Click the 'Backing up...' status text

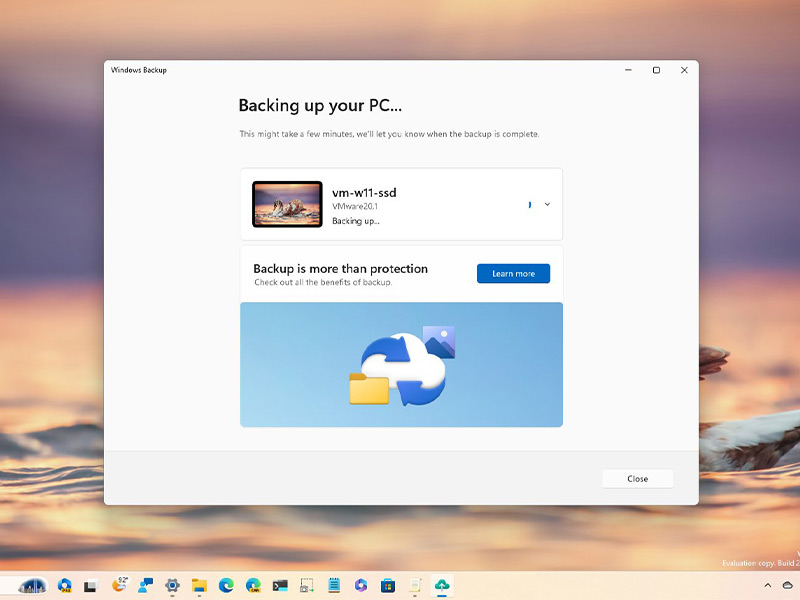[x=356, y=221]
